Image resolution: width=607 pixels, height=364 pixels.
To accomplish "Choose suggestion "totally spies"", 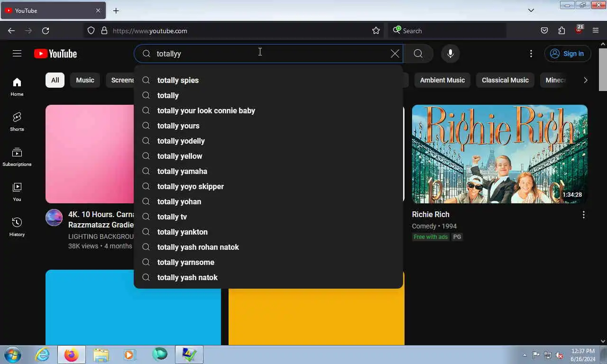I will tap(268, 80).
